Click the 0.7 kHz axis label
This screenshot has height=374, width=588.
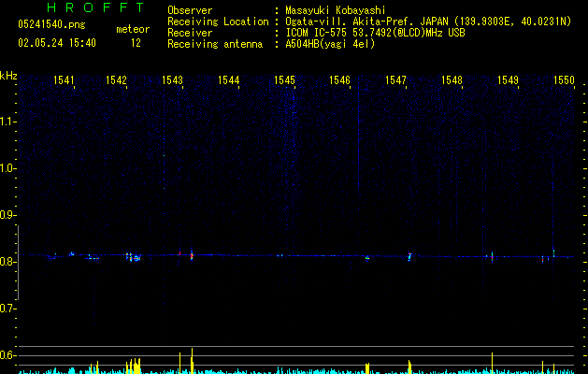click(x=7, y=309)
